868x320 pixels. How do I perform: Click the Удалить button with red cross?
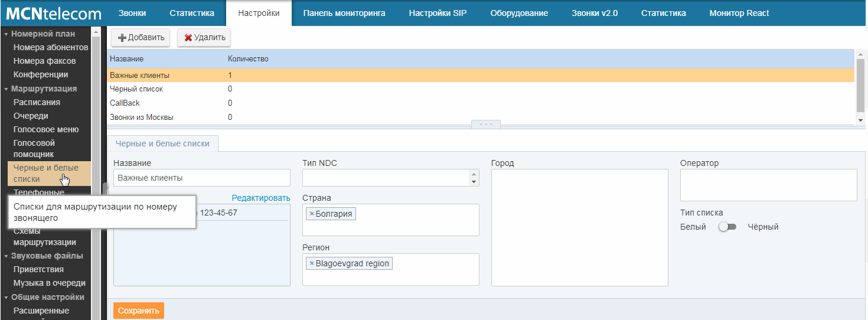(x=204, y=37)
